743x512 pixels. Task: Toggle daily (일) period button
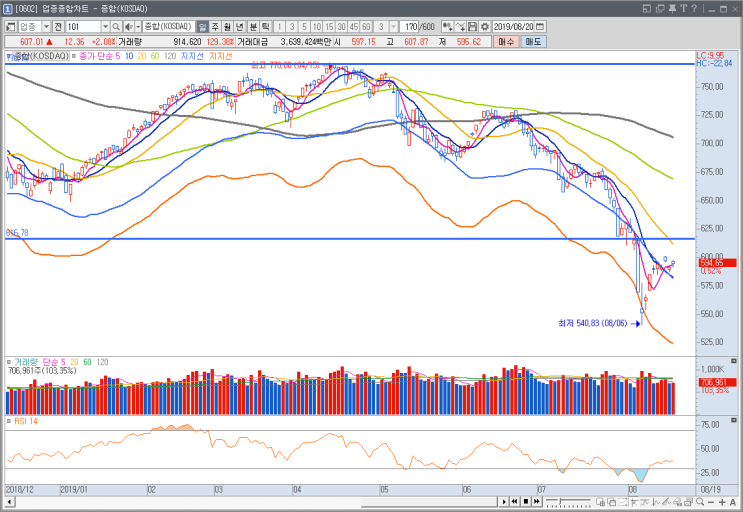click(x=202, y=27)
